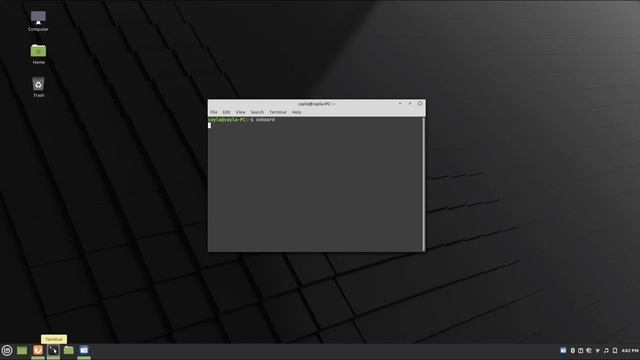Click the 'onboard' command text in terminal
Image resolution: width=640 pixels, height=360 pixels.
coord(265,120)
